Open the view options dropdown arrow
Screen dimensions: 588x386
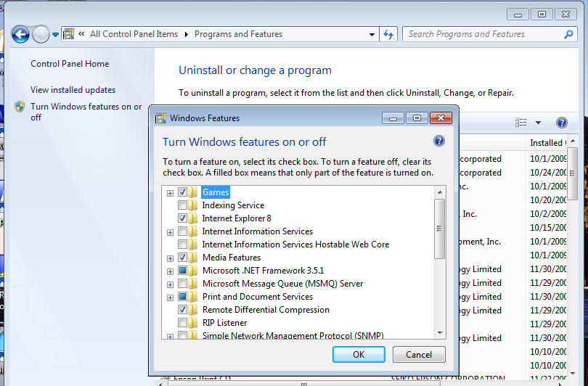click(x=538, y=123)
